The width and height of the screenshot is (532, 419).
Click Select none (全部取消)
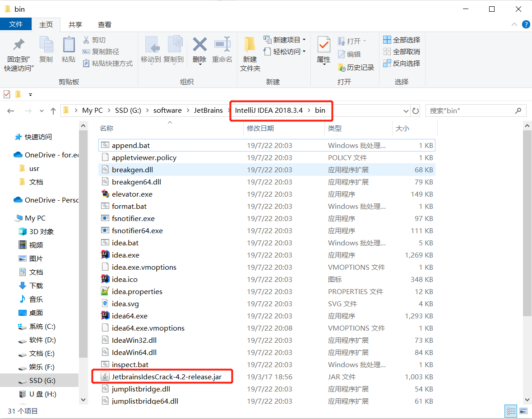pyautogui.click(x=402, y=51)
